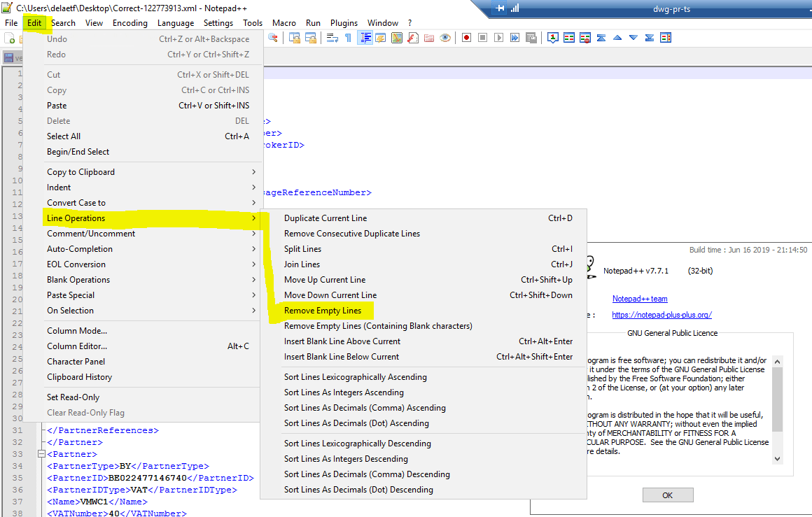Viewport: 812px width, 517px height.
Task: Toggle the highlighted Indent guide icon
Action: point(365,38)
